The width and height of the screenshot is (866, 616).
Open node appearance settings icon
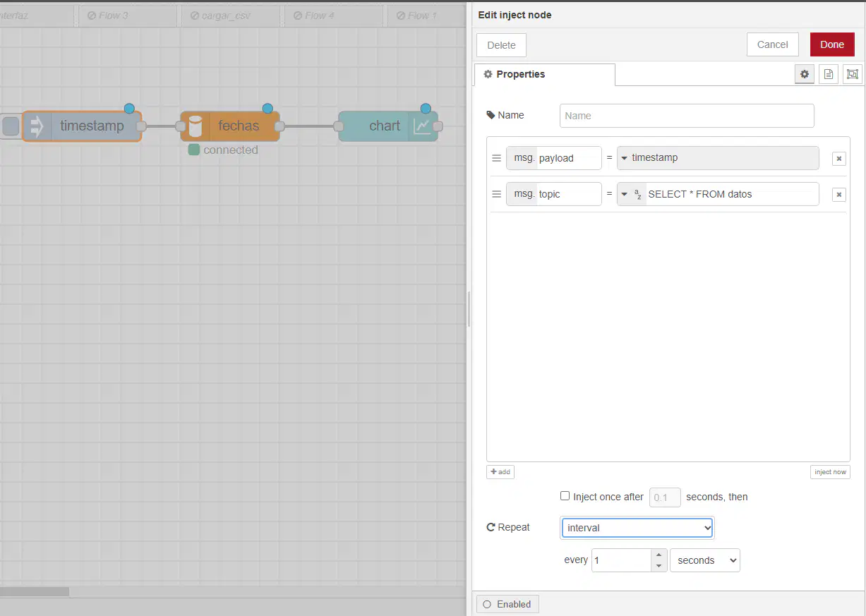(x=853, y=74)
